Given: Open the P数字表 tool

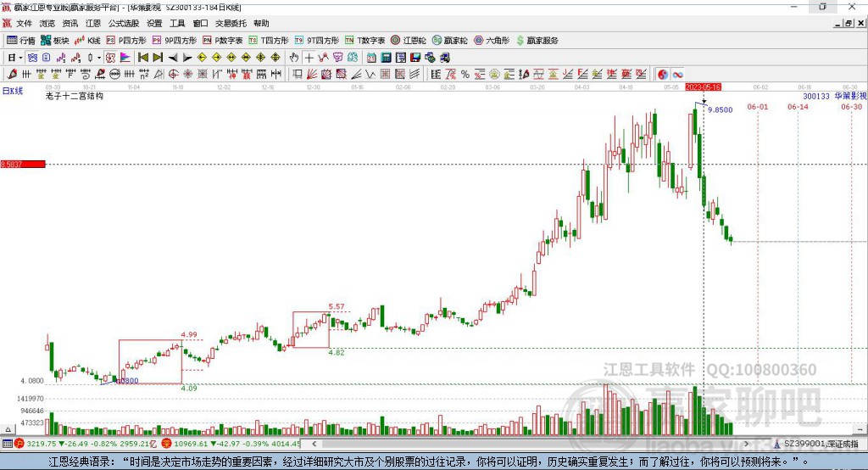Looking at the screenshot, I should (x=223, y=41).
